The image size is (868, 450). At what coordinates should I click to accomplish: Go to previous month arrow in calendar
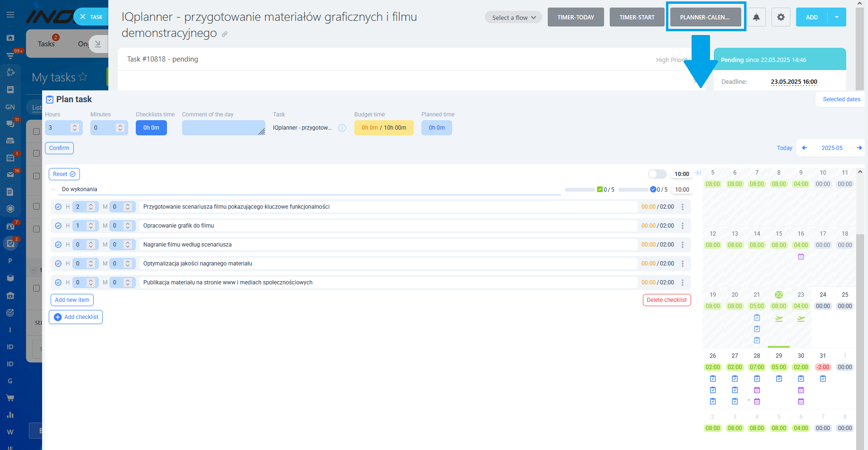[x=805, y=148]
